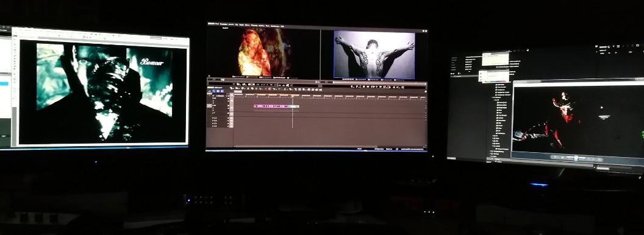644x235 pixels.
Task: Click the red-highlighted icon in the timeline toolbar
Action: pos(266,88)
